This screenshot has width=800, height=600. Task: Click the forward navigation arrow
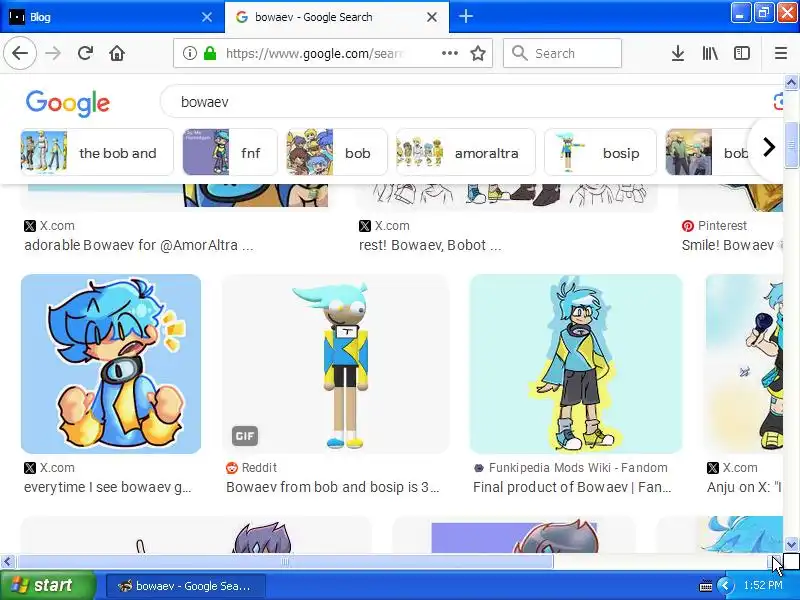53,53
